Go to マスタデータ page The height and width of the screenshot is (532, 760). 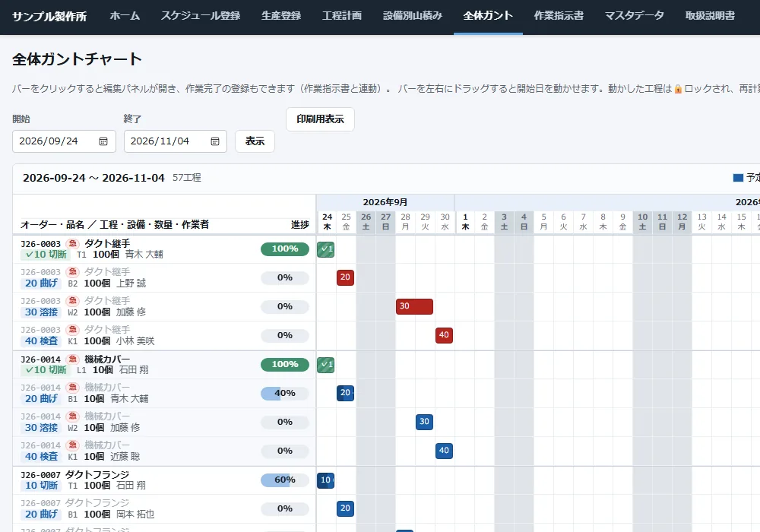click(x=634, y=16)
